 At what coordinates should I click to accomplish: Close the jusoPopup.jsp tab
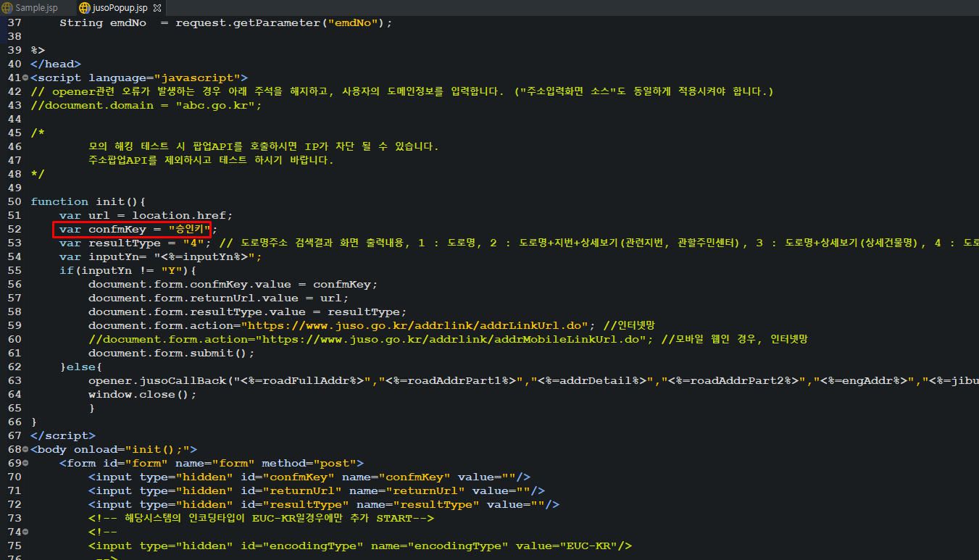pyautogui.click(x=157, y=8)
